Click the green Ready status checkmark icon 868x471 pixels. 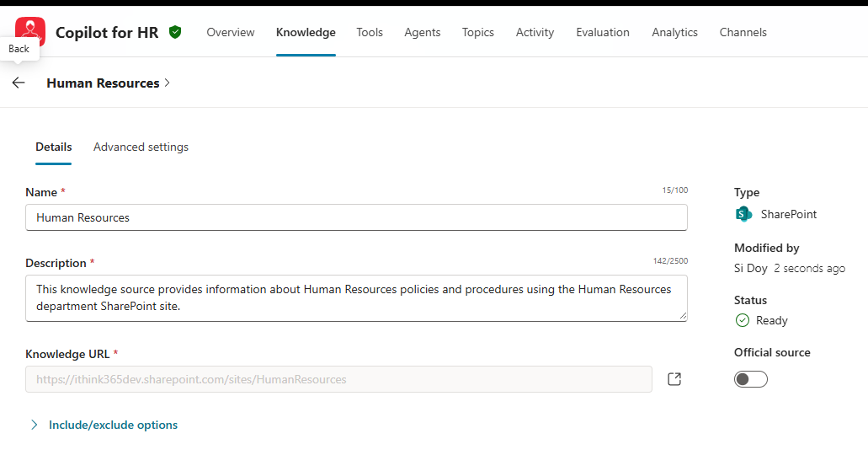pyautogui.click(x=743, y=320)
